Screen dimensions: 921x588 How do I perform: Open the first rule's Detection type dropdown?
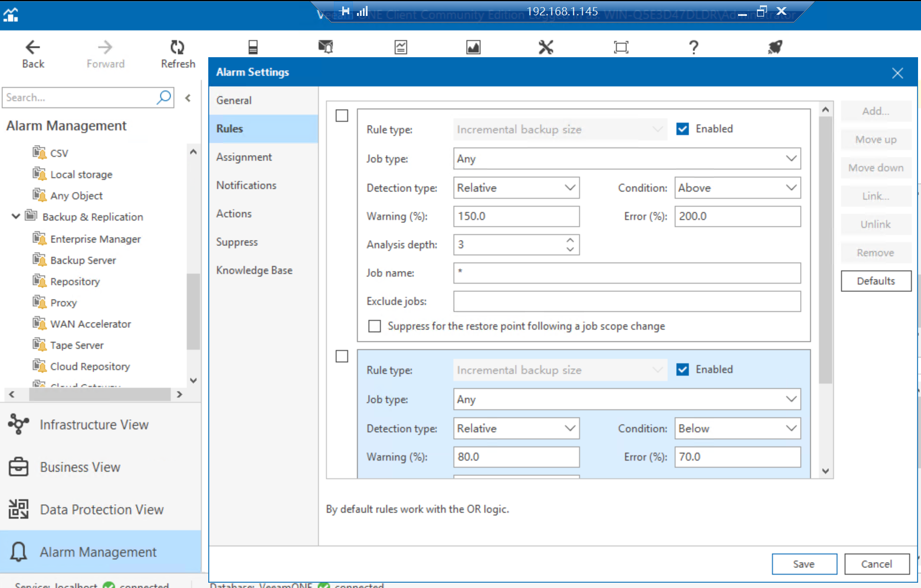[x=516, y=188]
